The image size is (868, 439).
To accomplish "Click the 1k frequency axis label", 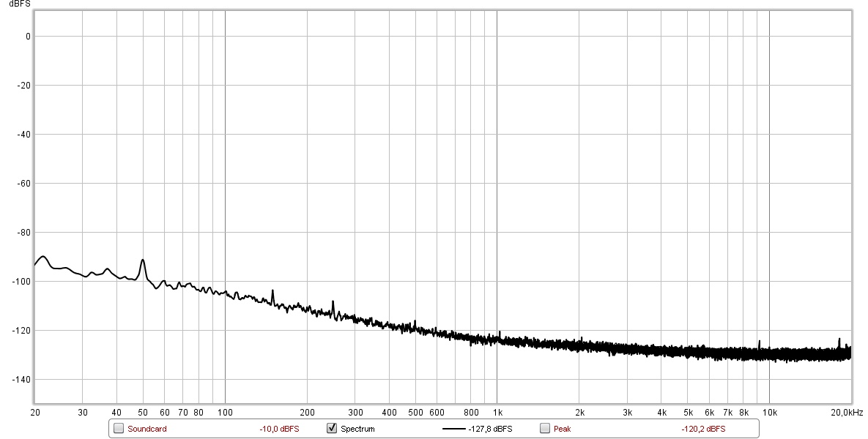I will pyautogui.click(x=497, y=413).
